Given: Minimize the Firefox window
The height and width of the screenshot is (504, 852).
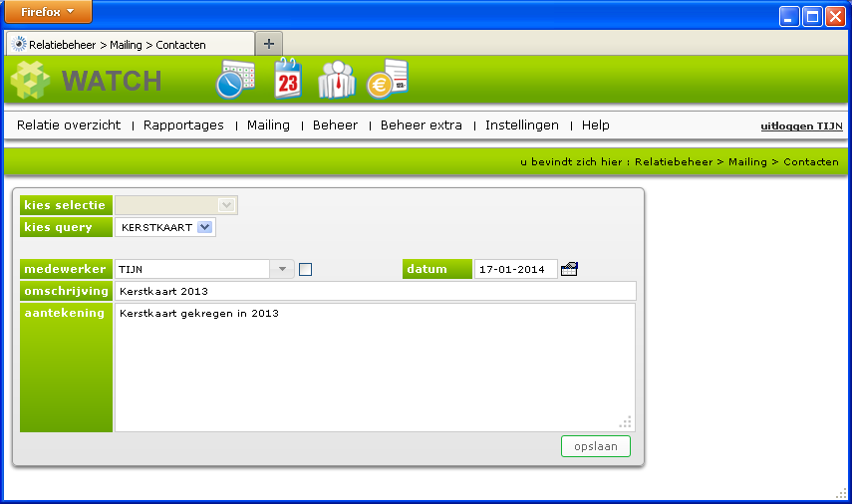Looking at the screenshot, I should (788, 16).
